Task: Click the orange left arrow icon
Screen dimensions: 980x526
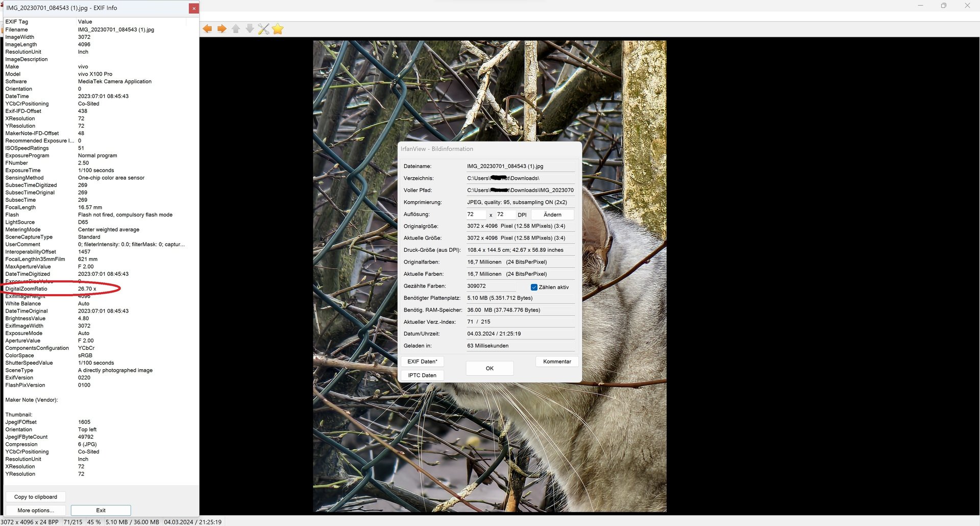Action: [x=207, y=29]
